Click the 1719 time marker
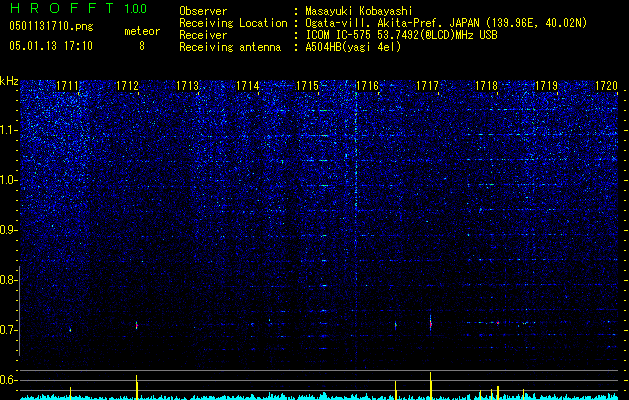 (547, 86)
